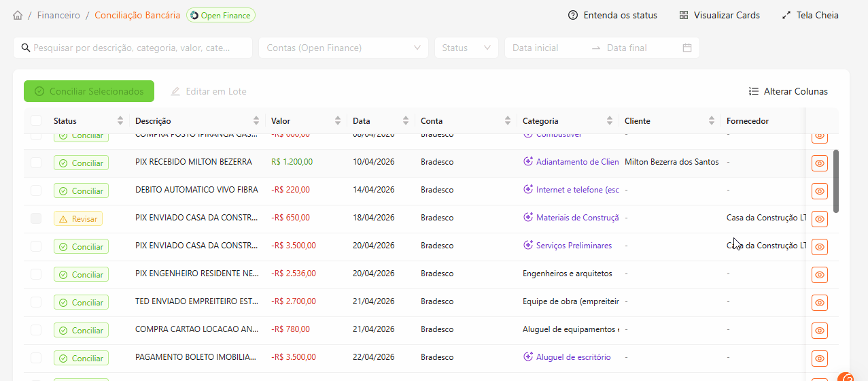
Task: Click Conciliar on DEBITO AUTOMATICO VIVO row
Action: pyautogui.click(x=82, y=191)
